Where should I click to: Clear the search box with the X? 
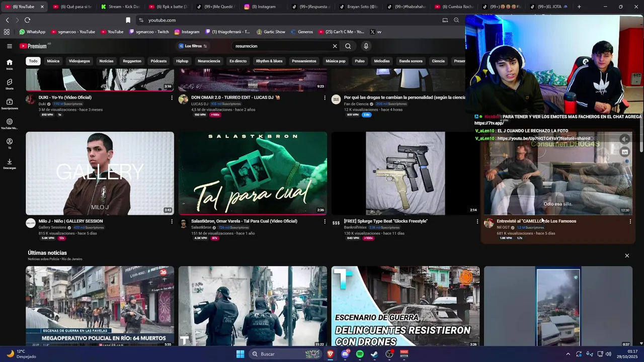coord(335,46)
